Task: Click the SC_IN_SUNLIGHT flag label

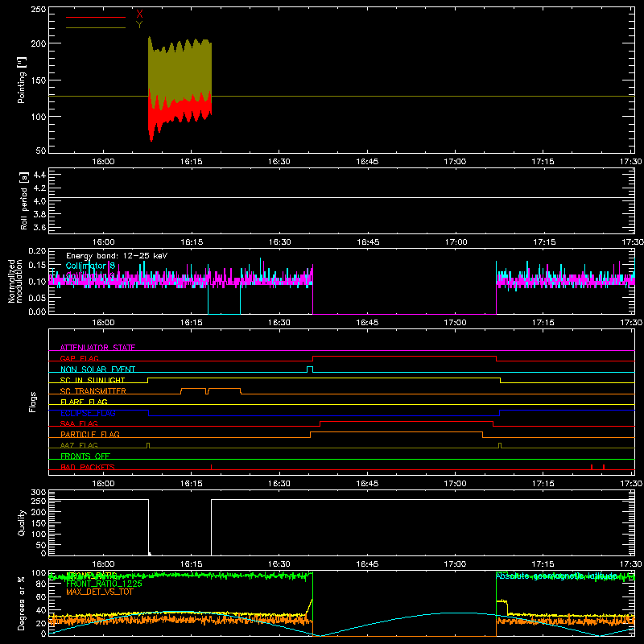Action: click(x=93, y=380)
